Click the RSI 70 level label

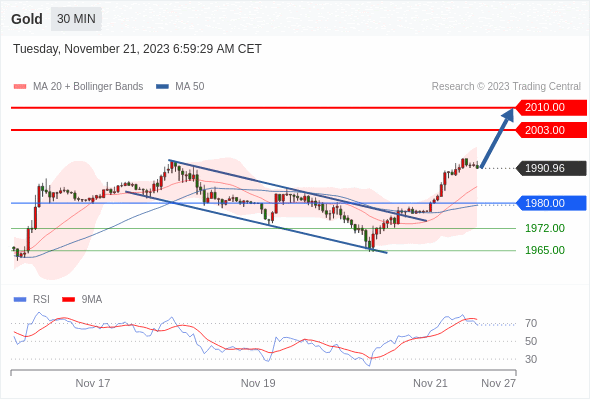tap(531, 323)
